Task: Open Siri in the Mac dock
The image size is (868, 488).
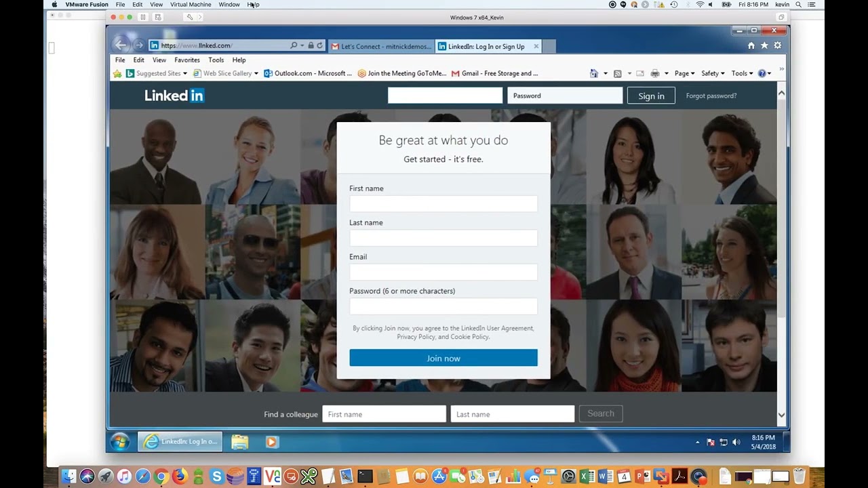Action: (x=87, y=476)
